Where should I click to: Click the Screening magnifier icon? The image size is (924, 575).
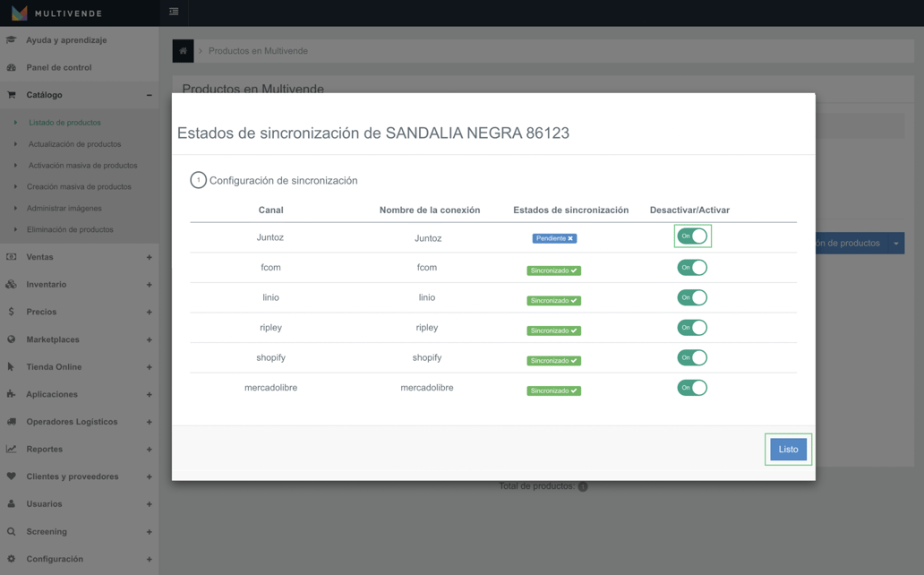click(x=12, y=531)
